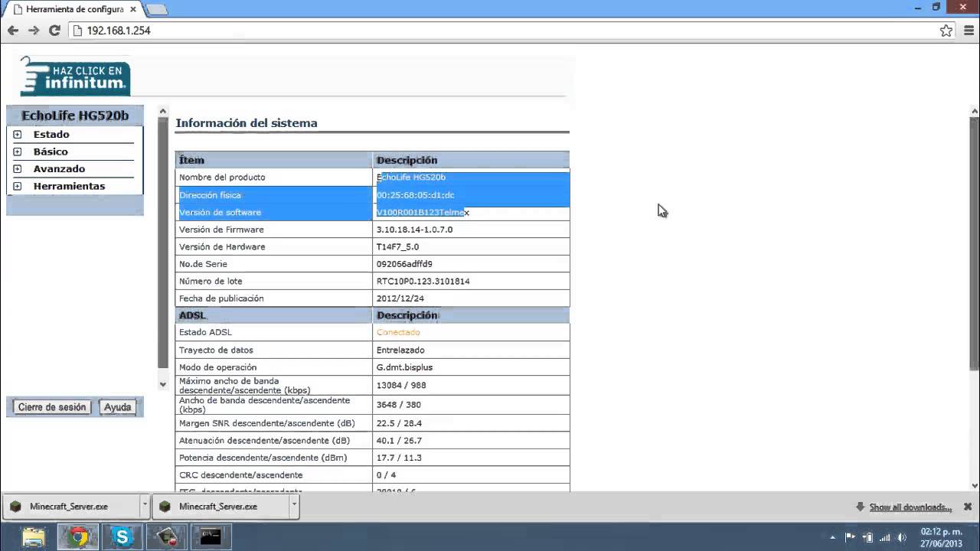
Task: Switch to the Herramienta de configura tab
Action: point(74,9)
